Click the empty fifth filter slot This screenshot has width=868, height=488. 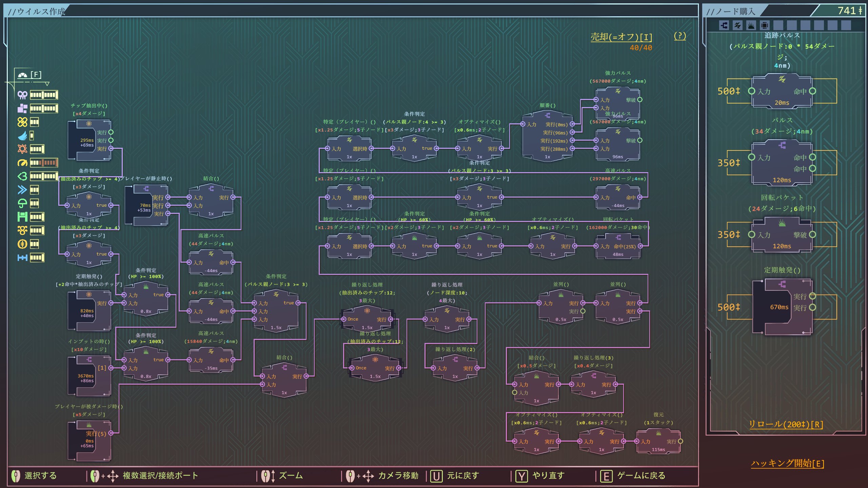778,25
